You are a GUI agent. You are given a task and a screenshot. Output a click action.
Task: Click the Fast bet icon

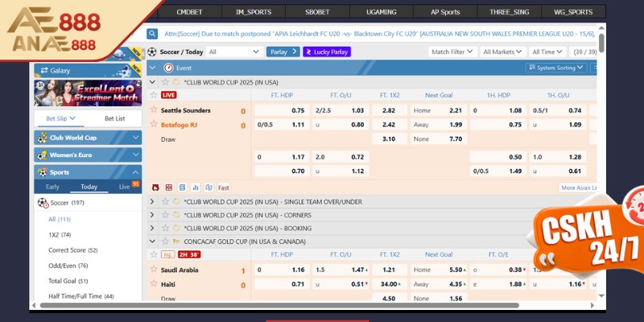click(x=224, y=188)
